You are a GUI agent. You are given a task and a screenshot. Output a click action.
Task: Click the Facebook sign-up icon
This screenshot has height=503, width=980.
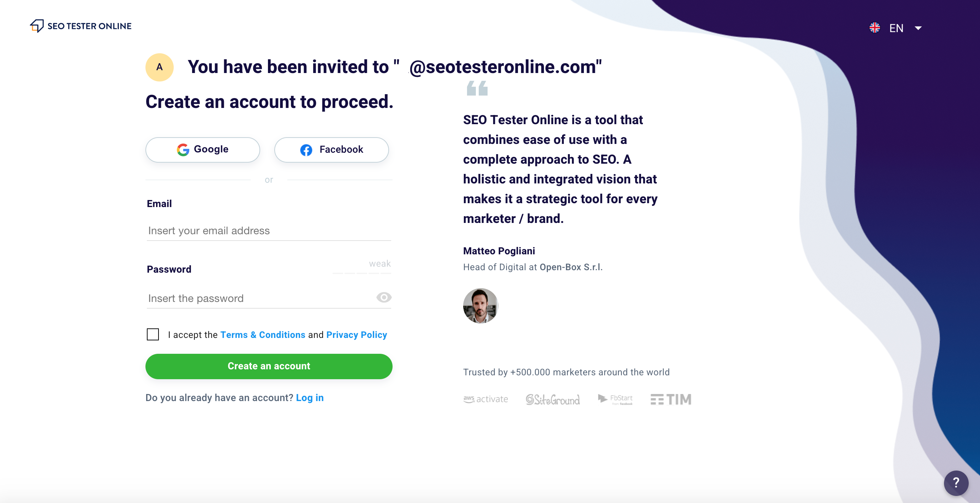click(x=306, y=150)
